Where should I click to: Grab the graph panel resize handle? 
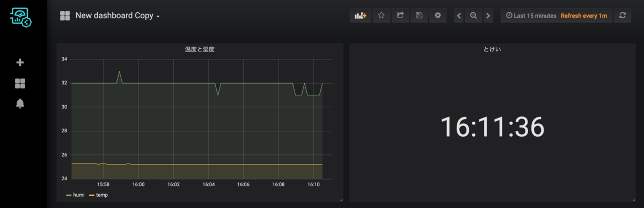click(x=341, y=199)
